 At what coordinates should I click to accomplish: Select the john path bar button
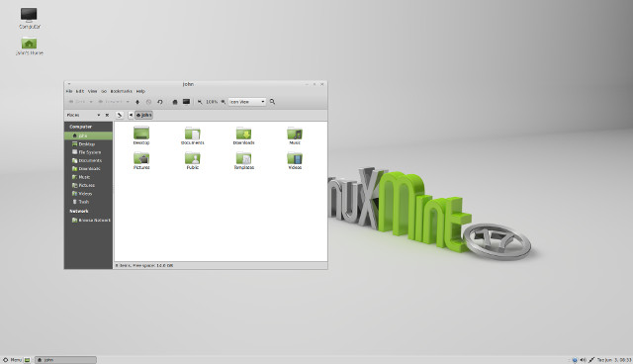pos(143,115)
